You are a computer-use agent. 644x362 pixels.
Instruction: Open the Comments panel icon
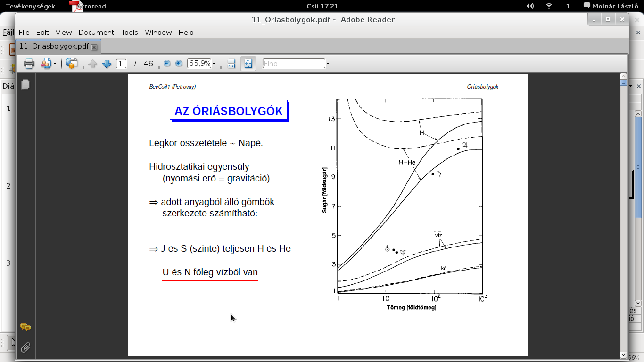(25, 327)
